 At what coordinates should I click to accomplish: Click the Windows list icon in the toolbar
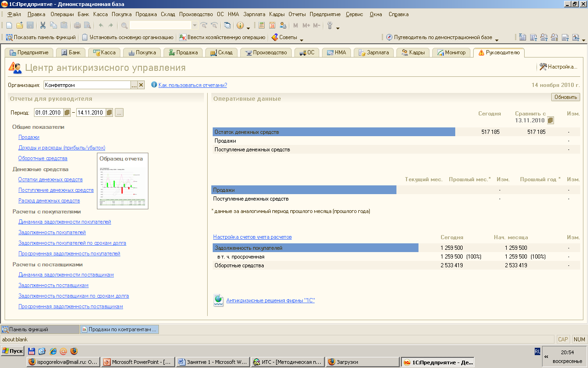click(227, 25)
